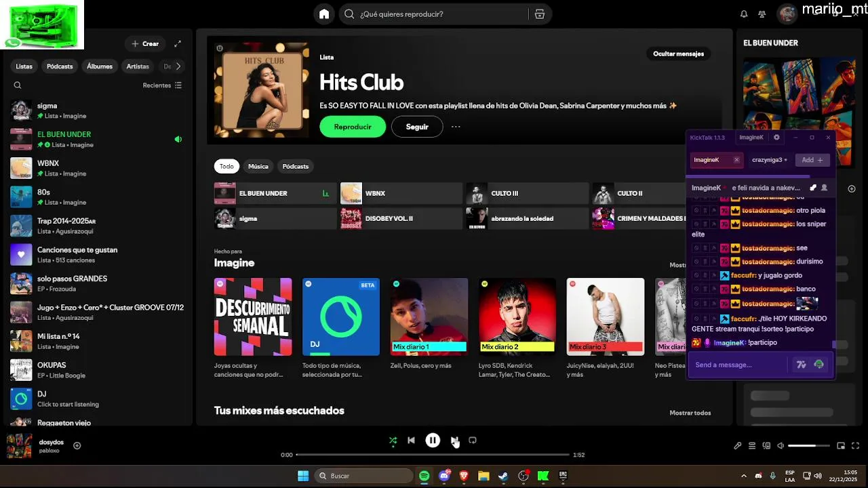
Task: Seek on the song progress bar
Action: [x=433, y=455]
